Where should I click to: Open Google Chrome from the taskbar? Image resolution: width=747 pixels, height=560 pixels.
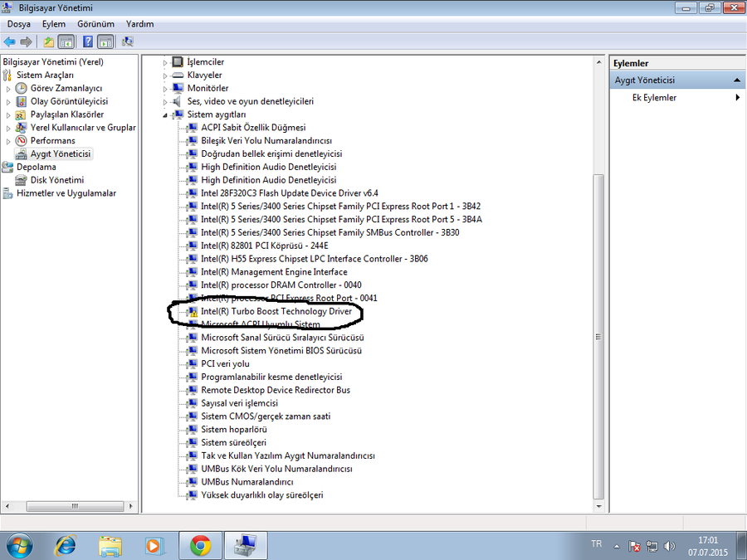pyautogui.click(x=201, y=546)
